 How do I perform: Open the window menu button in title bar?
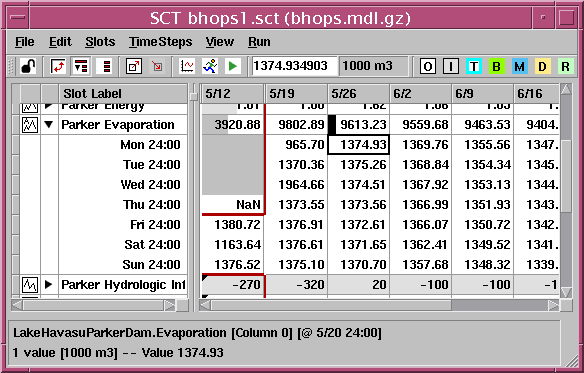pyautogui.click(x=17, y=18)
